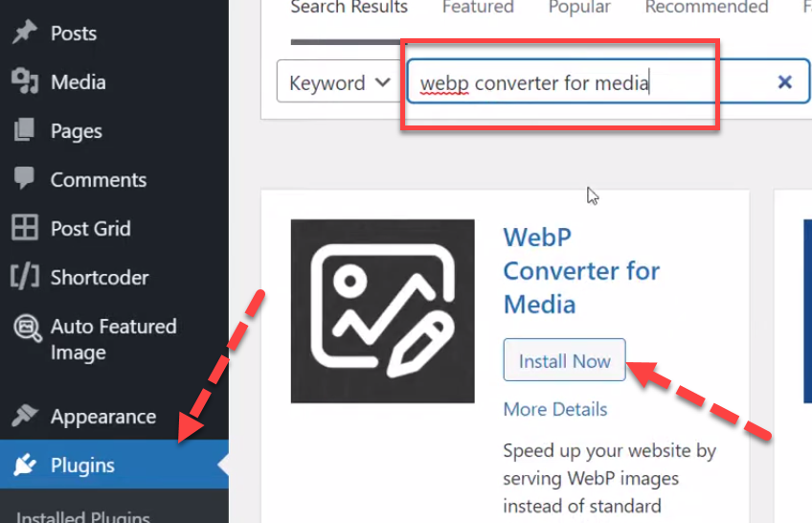This screenshot has height=523, width=812.
Task: Open the Installed Plugins submenu link
Action: [x=83, y=516]
